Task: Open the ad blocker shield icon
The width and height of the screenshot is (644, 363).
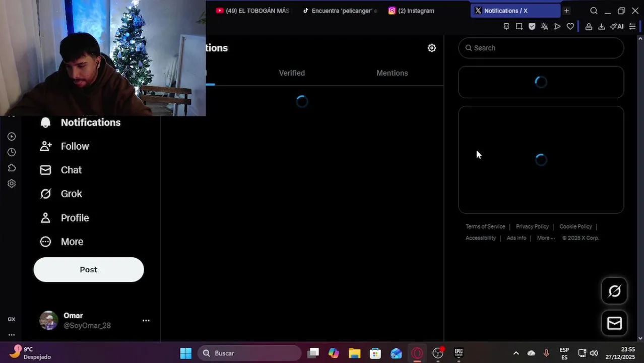Action: [532, 27]
